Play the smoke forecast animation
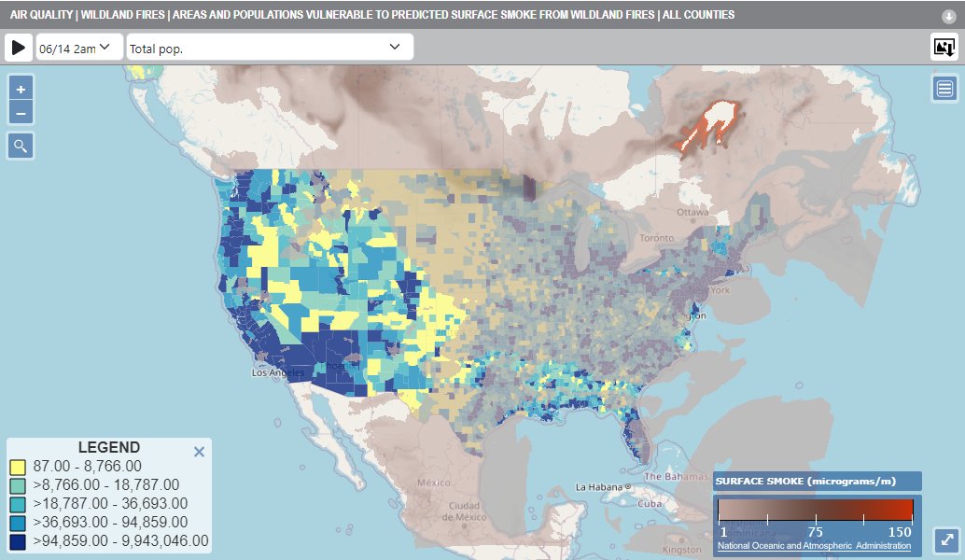This screenshot has height=560, width=965. tap(19, 46)
